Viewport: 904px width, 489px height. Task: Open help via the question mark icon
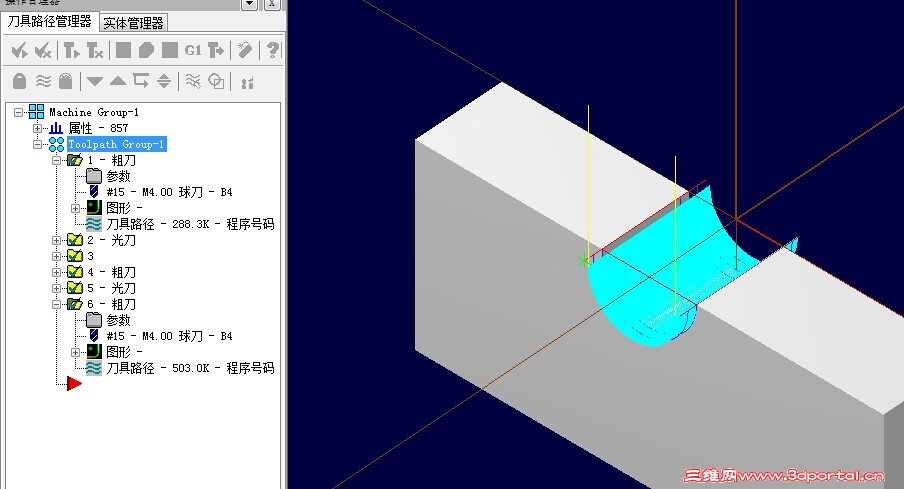[x=273, y=50]
